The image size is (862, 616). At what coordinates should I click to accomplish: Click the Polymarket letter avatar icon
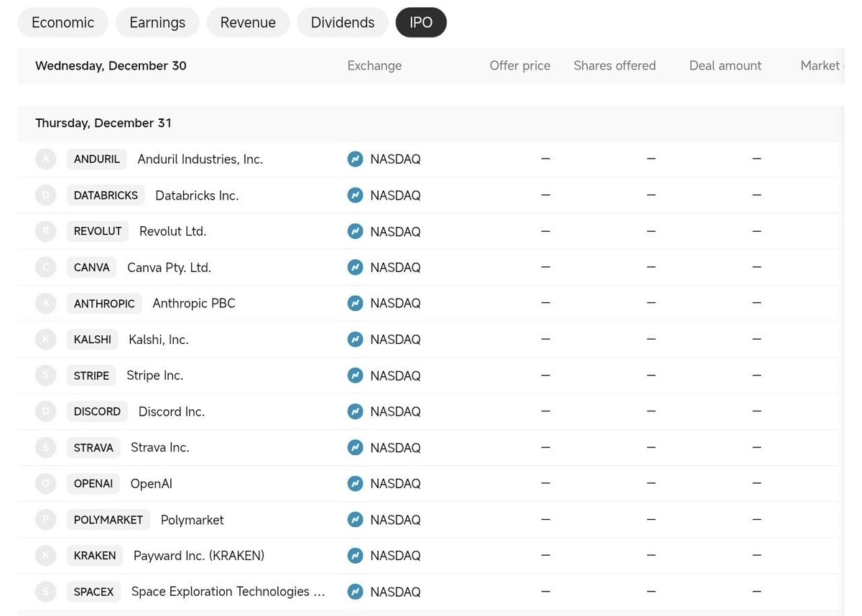pos(46,519)
